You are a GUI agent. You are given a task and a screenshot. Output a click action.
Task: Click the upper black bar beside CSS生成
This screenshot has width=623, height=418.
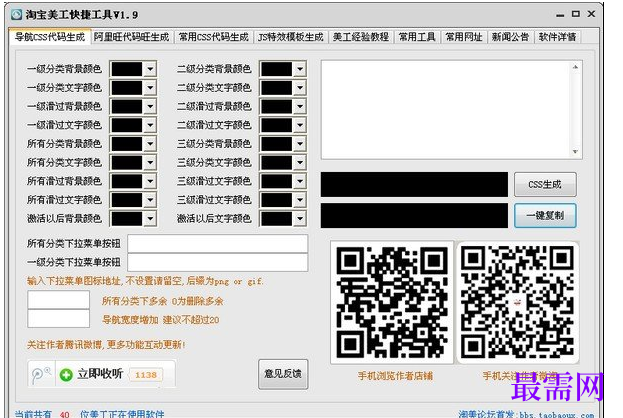click(x=414, y=184)
